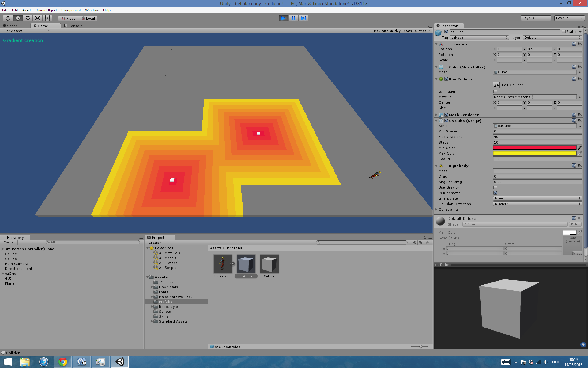This screenshot has height=368, width=588.
Task: Toggle Mesh Renderer enabled checkbox
Action: click(446, 115)
